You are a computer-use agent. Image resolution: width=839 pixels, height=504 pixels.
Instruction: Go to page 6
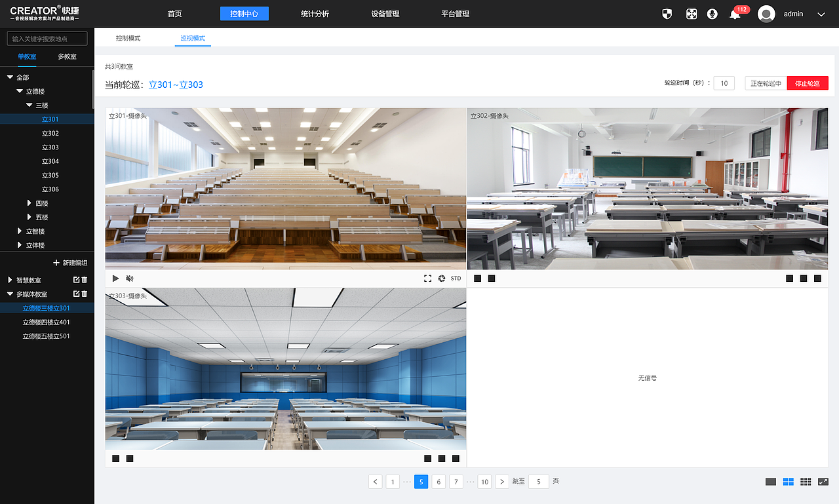point(439,482)
